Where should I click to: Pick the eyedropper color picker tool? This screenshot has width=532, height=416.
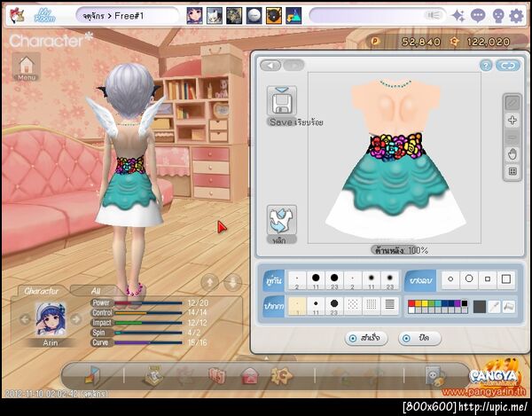coord(495,307)
